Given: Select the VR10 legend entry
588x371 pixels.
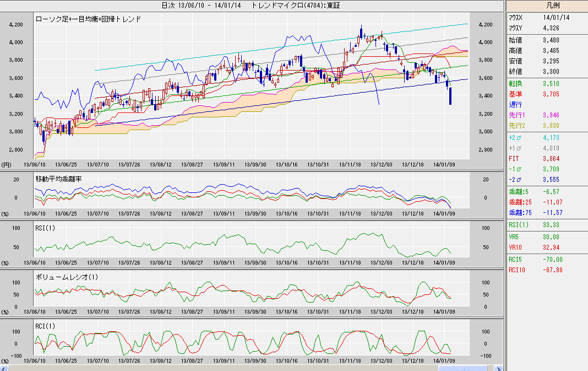Looking at the screenshot, I should click(516, 247).
